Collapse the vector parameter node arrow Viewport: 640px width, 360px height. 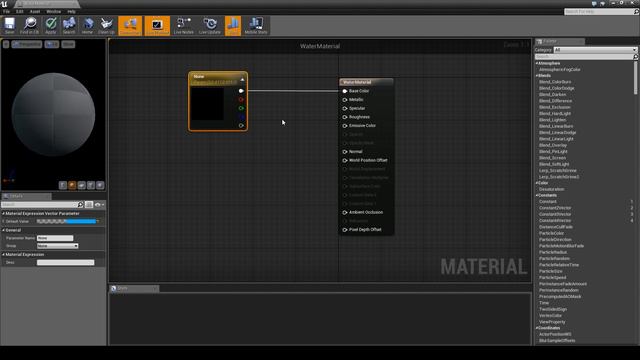(x=242, y=80)
